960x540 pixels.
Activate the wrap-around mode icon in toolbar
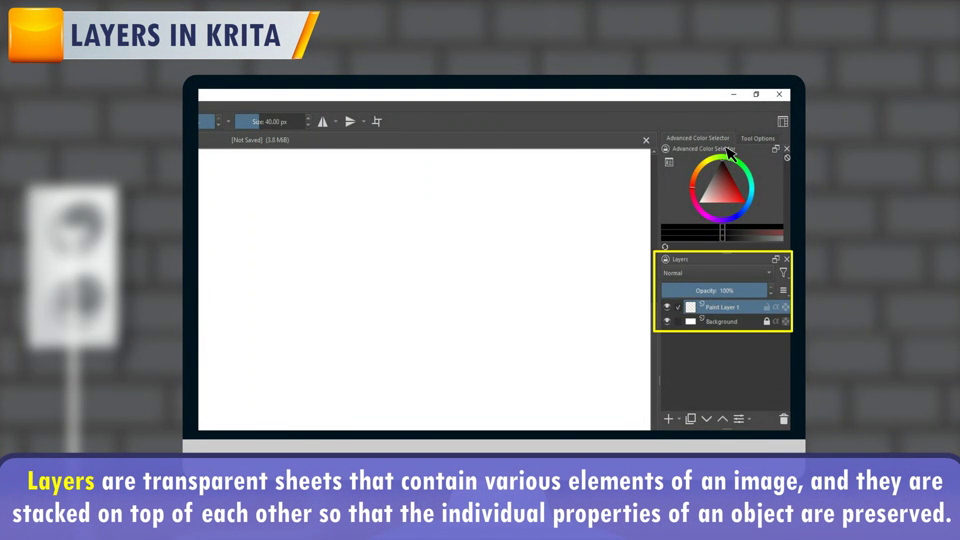pyautogui.click(x=377, y=122)
